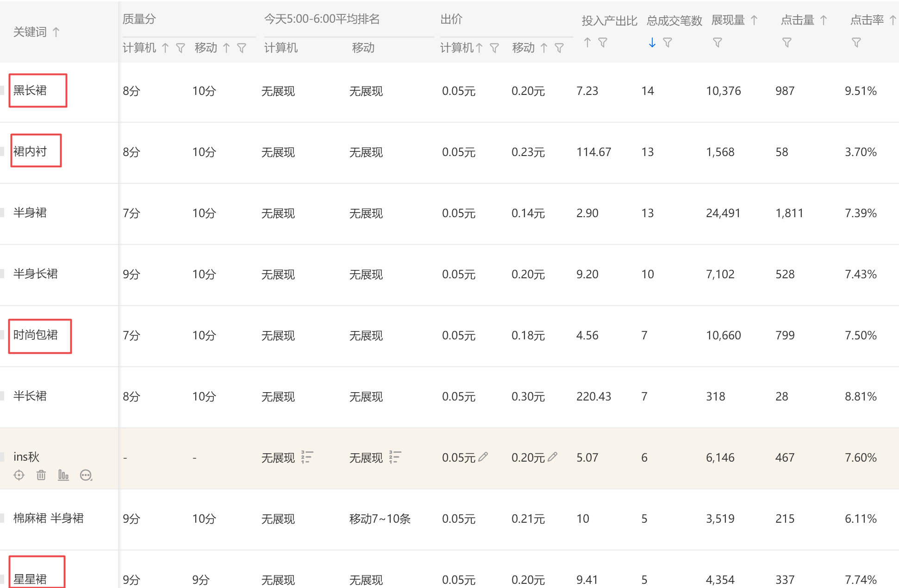899x588 pixels.
Task: Click the 关键词 column header
Action: coord(30,32)
